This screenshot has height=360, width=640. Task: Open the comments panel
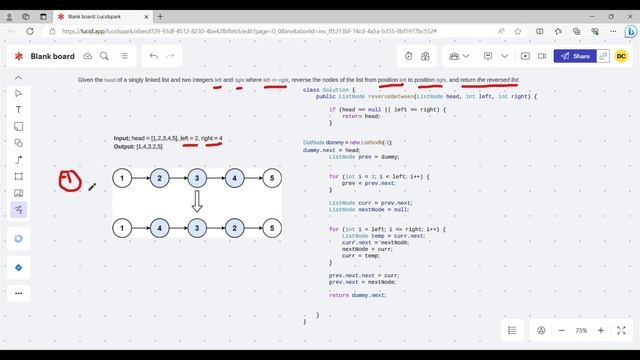(488, 56)
